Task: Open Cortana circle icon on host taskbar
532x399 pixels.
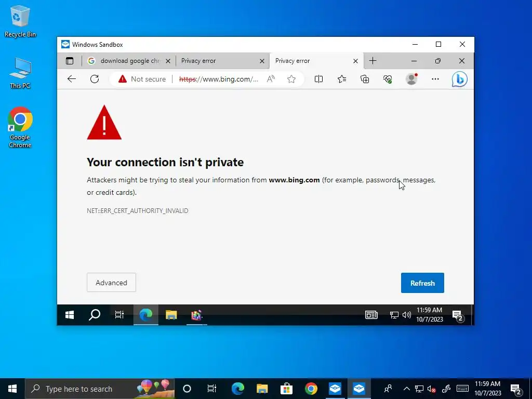Action: (x=187, y=389)
